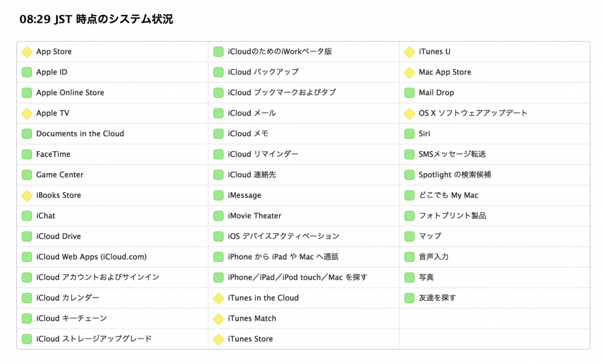Click the yellow diamond next to iBooks Store

pyautogui.click(x=27, y=195)
